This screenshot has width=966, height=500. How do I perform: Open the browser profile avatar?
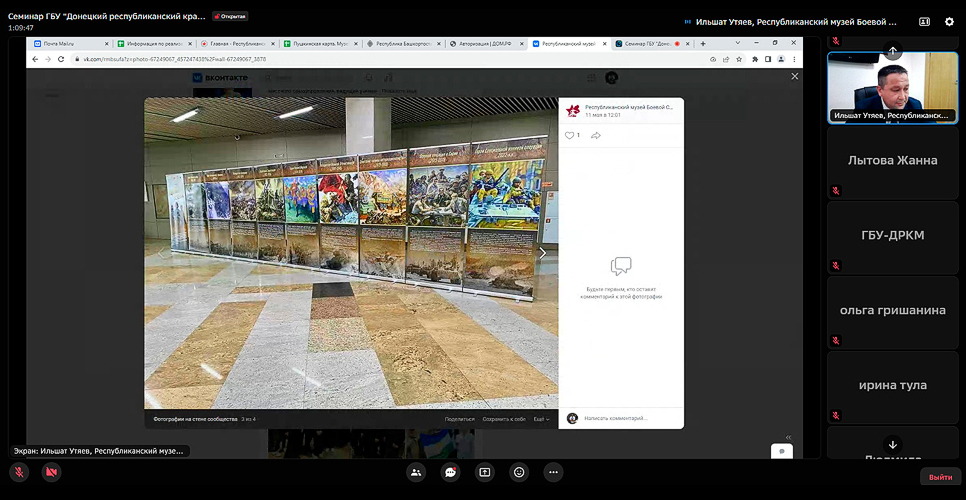pos(781,59)
